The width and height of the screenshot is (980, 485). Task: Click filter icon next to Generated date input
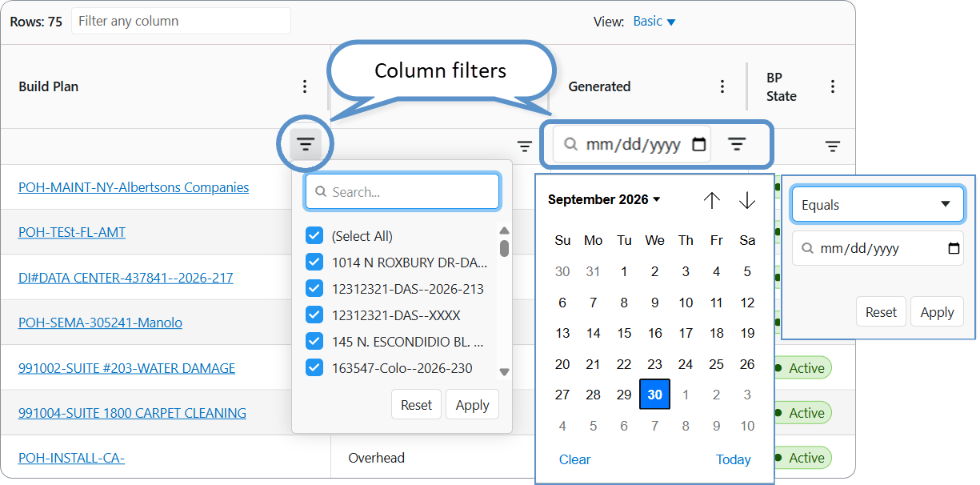point(737,144)
